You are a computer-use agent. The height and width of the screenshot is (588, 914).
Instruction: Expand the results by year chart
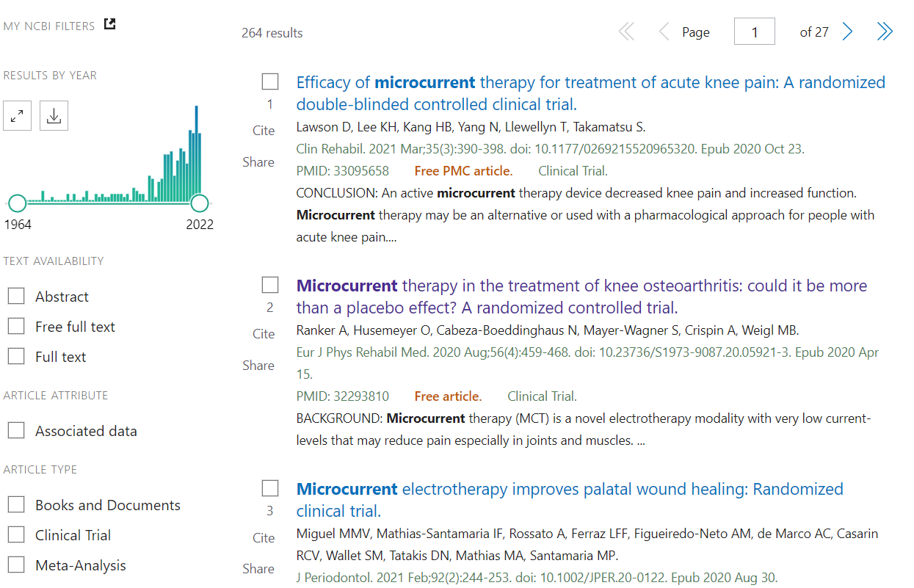tap(18, 116)
